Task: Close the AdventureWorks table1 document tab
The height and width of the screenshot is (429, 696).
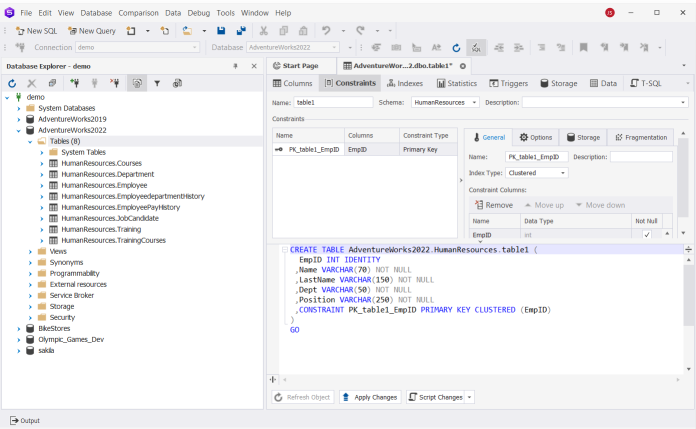Action: click(463, 66)
